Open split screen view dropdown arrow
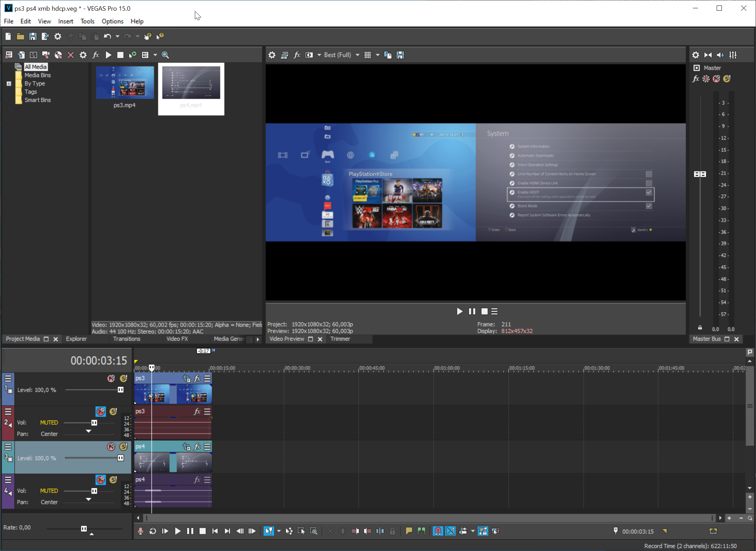This screenshot has width=756, height=551. (319, 55)
